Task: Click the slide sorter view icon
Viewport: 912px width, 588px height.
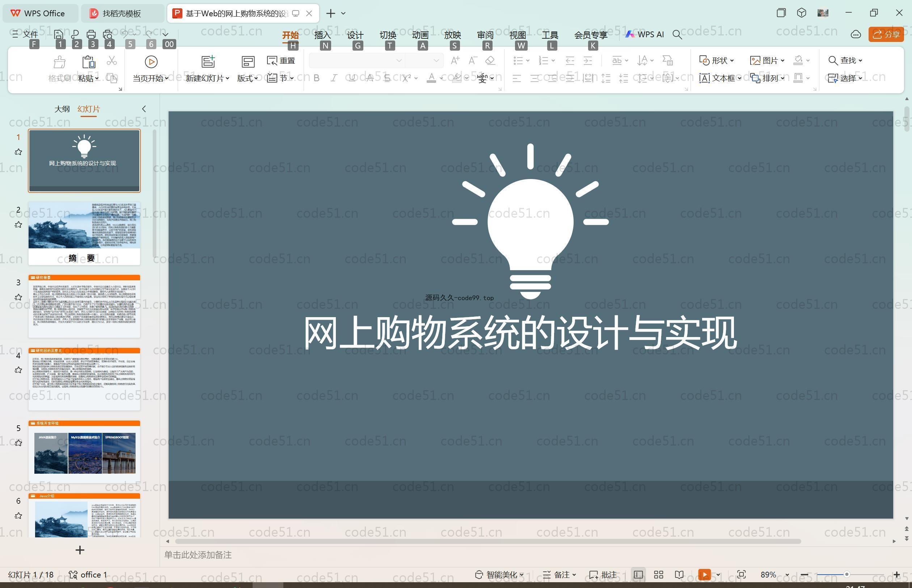Action: click(x=658, y=575)
